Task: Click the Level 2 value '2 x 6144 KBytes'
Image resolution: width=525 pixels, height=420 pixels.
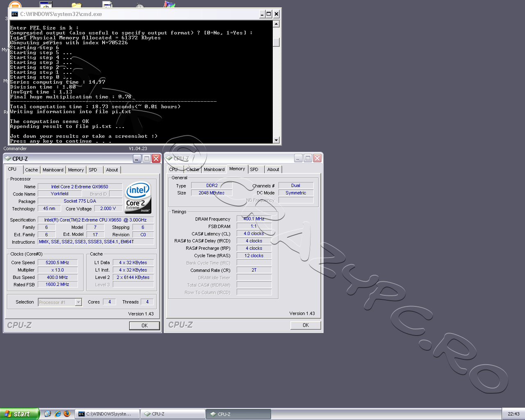Action: [133, 277]
